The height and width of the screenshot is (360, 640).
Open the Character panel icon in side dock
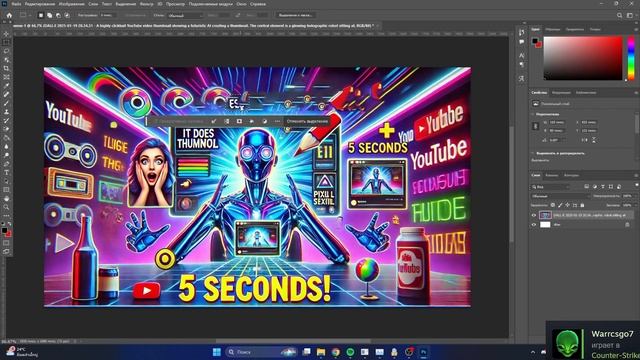(522, 55)
